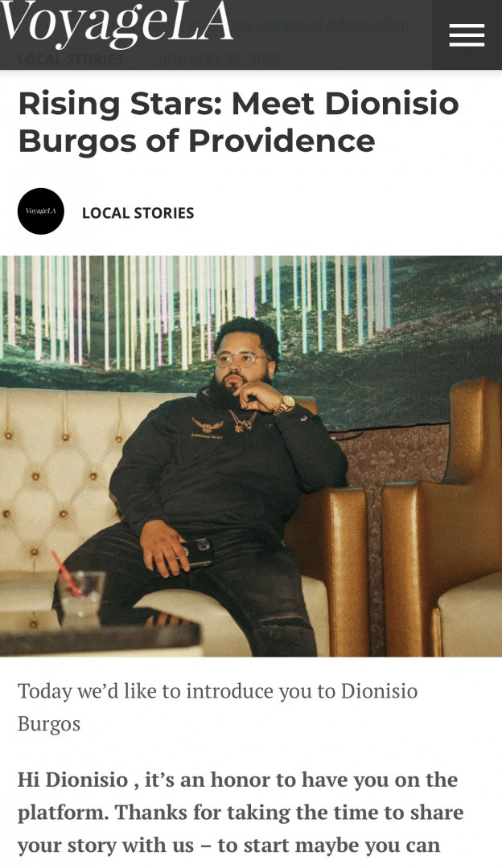Click the faded LOCAL STORIES category under header
This screenshot has height=868, width=502.
click(x=70, y=59)
